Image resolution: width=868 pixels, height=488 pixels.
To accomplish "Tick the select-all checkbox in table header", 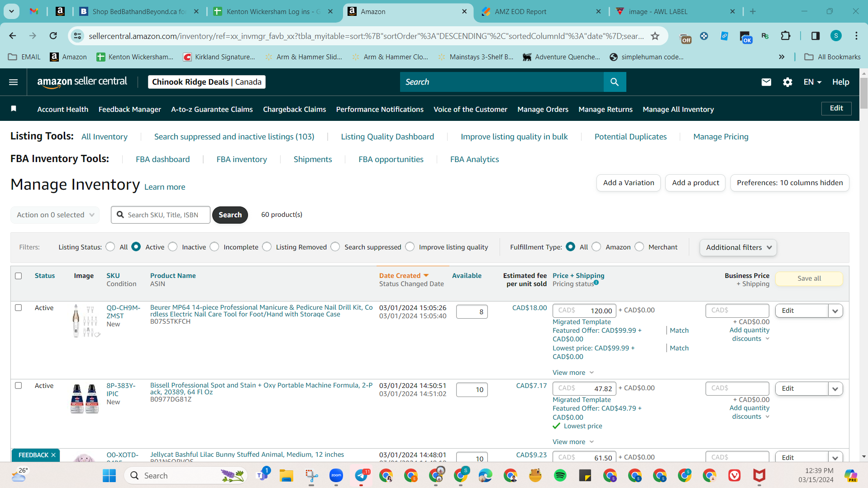I will pyautogui.click(x=19, y=276).
